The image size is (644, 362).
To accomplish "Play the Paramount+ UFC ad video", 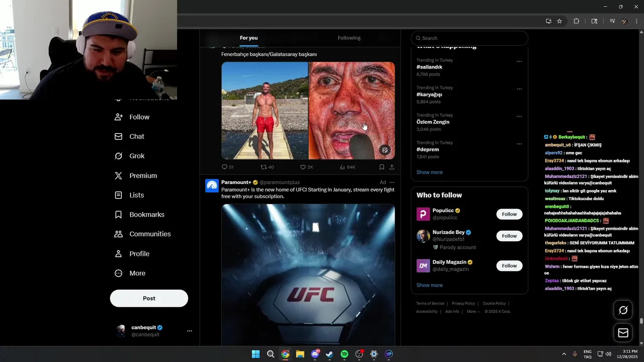I will pos(308,274).
